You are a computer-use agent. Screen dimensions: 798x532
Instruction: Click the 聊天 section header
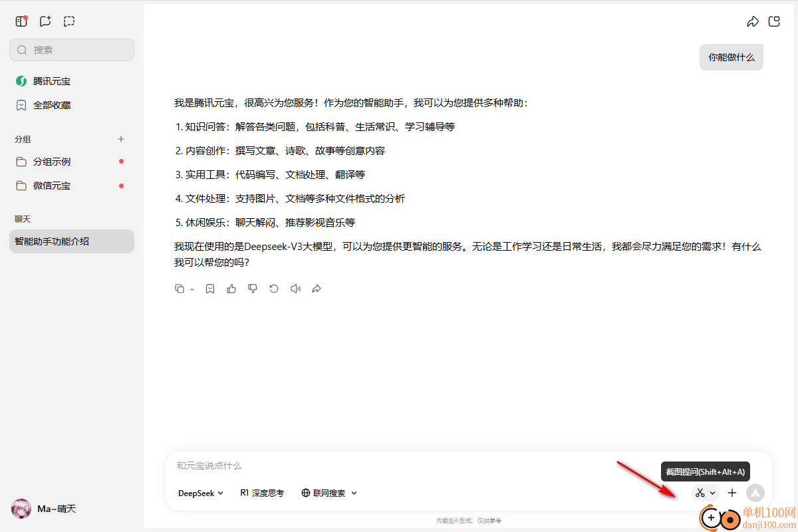pyautogui.click(x=23, y=219)
